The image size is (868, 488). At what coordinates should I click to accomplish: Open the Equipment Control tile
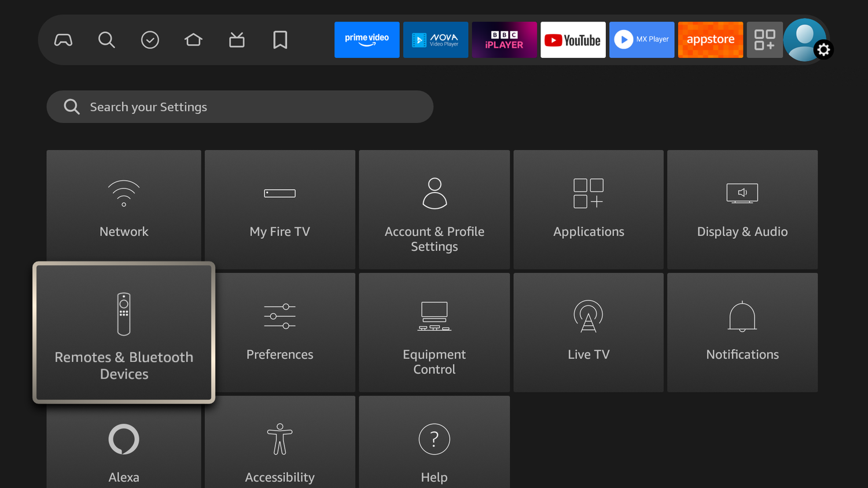[x=435, y=332]
